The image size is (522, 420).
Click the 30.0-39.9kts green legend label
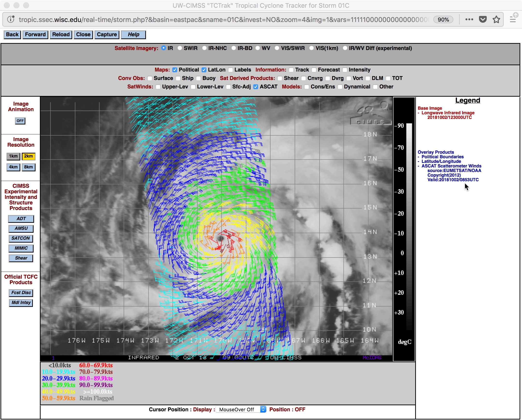(58, 385)
